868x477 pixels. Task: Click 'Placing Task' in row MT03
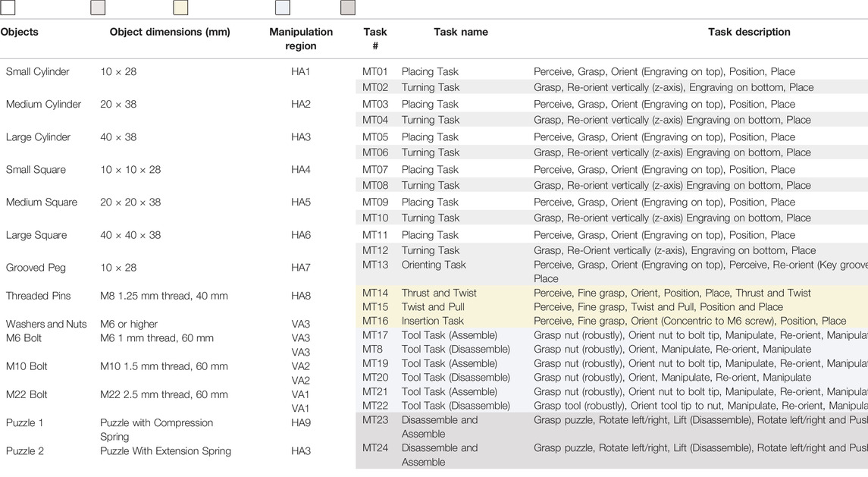pyautogui.click(x=430, y=104)
